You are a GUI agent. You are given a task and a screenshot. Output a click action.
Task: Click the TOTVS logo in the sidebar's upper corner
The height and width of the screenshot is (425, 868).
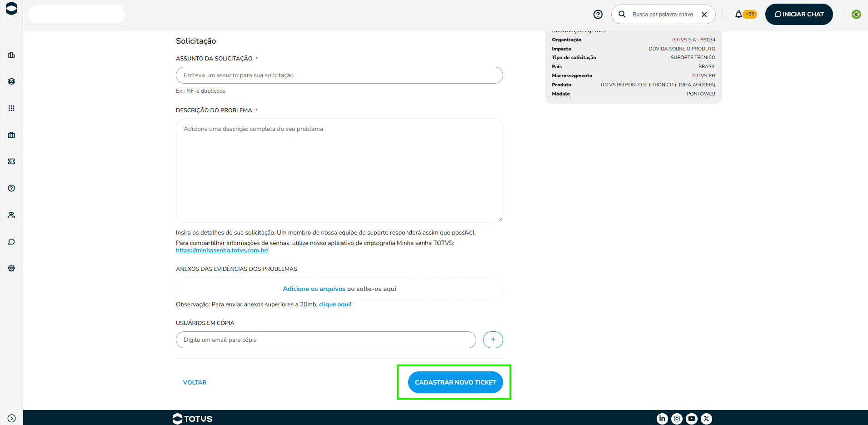point(11,9)
